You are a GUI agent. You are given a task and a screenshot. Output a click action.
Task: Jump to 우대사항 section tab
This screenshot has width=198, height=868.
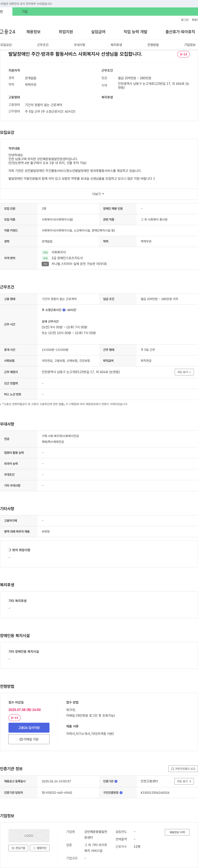point(79,45)
